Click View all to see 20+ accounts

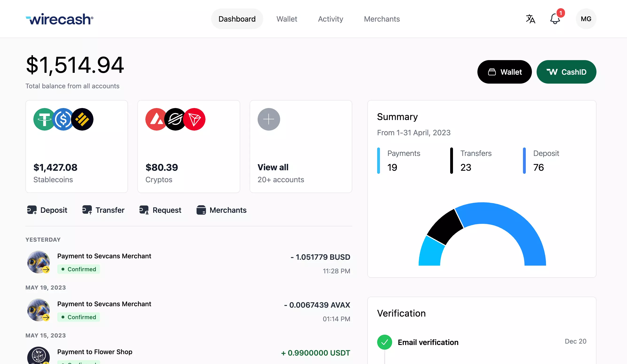(x=273, y=167)
